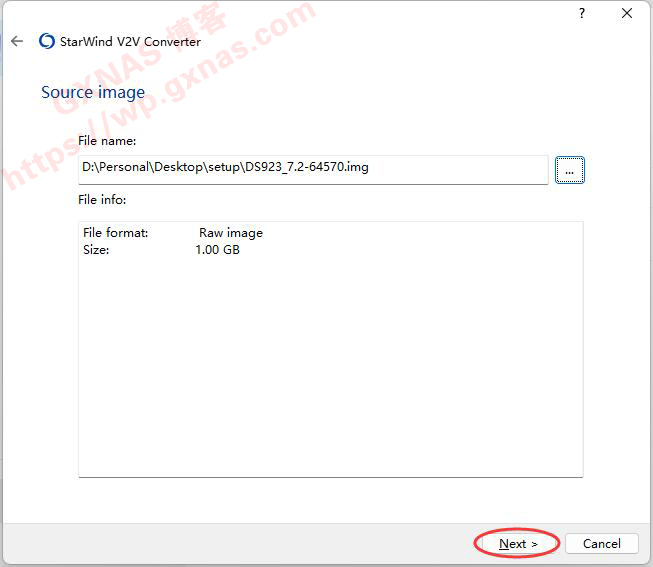Screen dimensions: 653x567
Task: Open the file browser with the ellipsis button
Action: [569, 171]
